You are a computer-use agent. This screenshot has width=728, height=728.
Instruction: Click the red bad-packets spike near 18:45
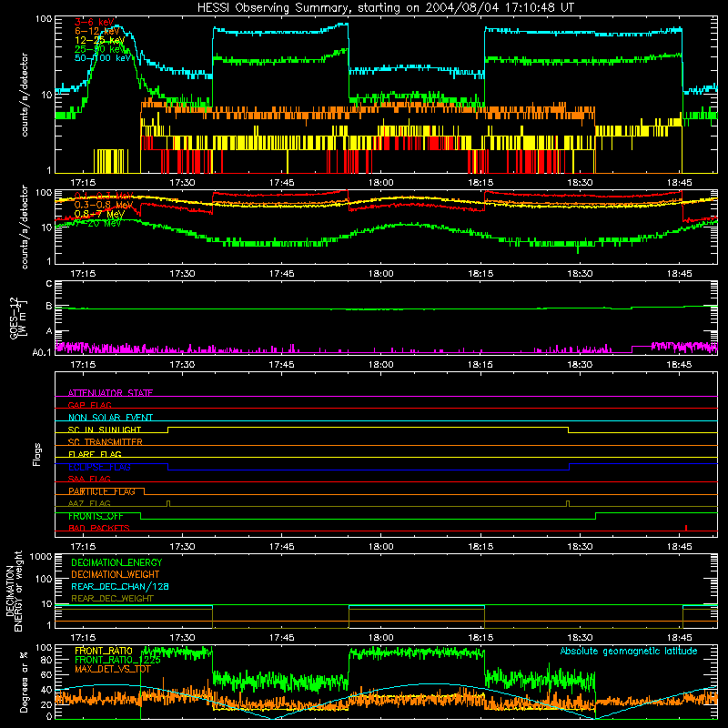point(686,528)
